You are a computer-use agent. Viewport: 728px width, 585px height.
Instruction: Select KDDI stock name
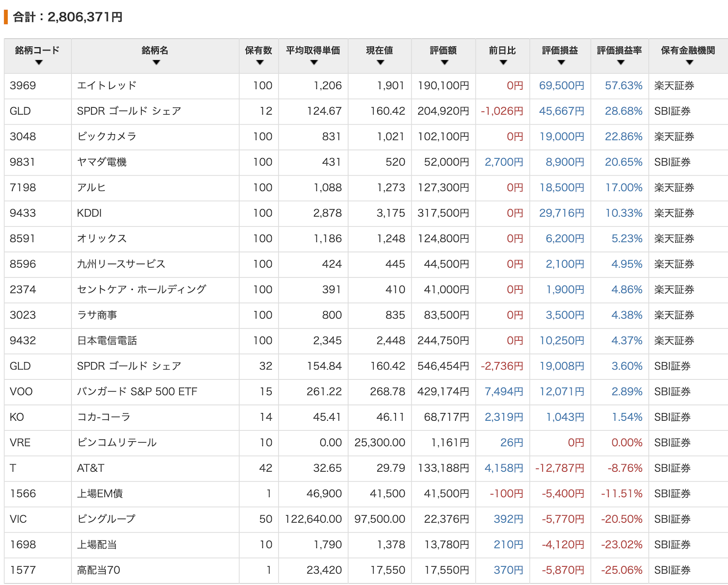(x=89, y=213)
